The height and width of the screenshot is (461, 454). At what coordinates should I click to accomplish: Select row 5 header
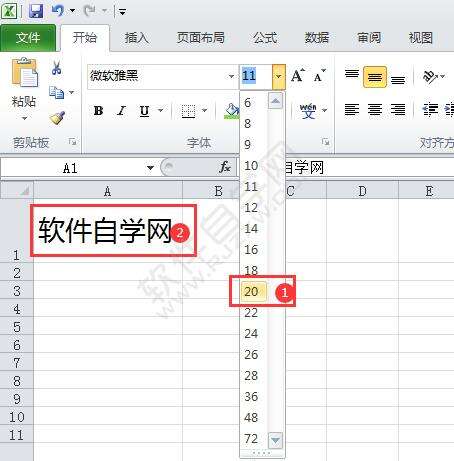click(17, 327)
